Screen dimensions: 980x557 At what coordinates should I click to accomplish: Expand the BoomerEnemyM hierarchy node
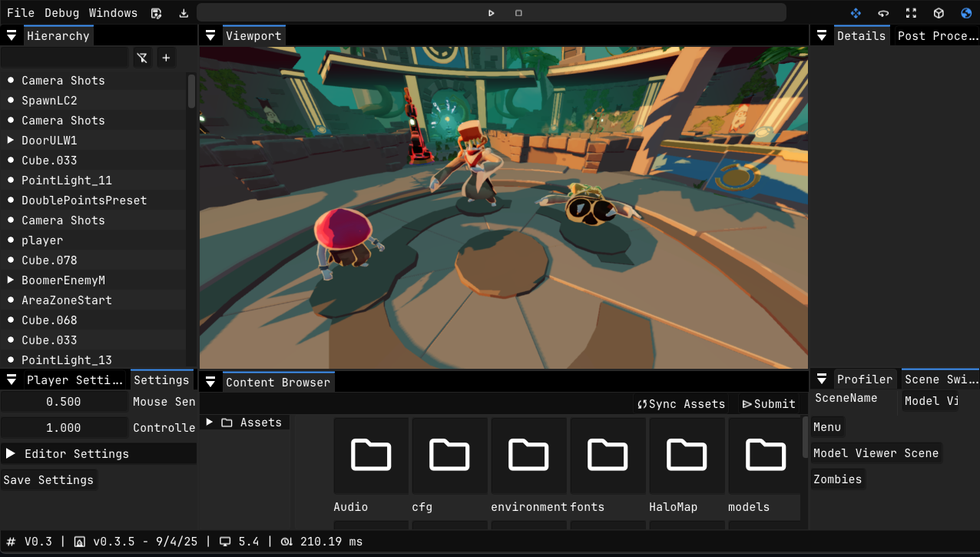11,280
